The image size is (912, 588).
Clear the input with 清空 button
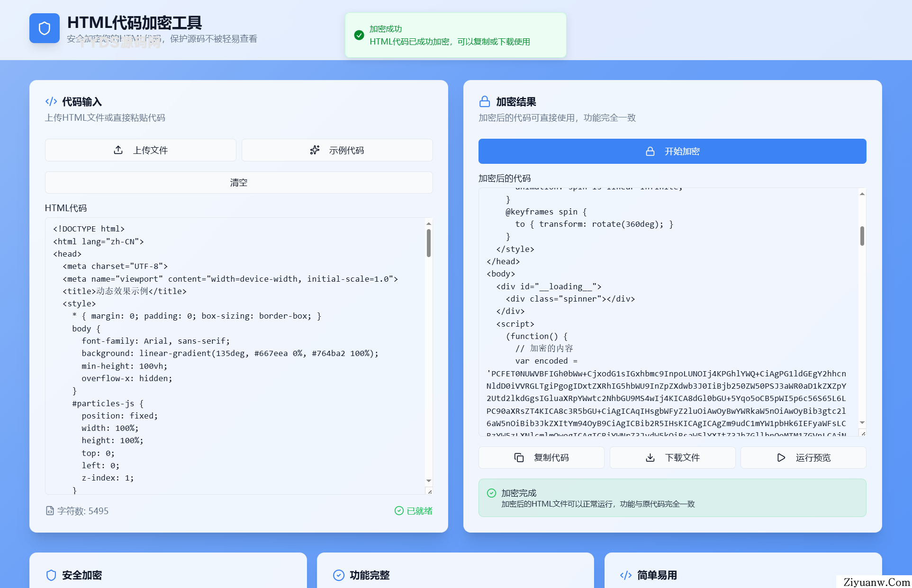239,182
